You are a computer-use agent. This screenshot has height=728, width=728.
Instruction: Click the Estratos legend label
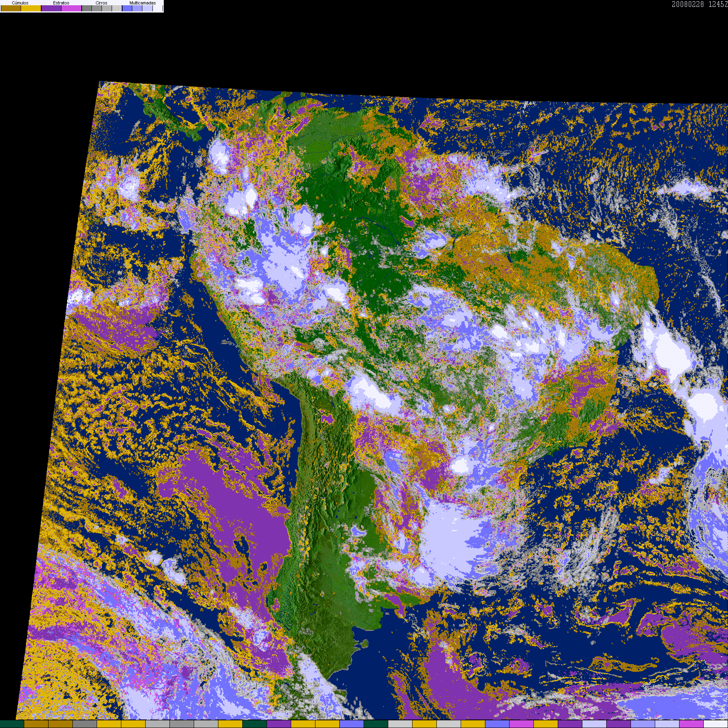61,3
